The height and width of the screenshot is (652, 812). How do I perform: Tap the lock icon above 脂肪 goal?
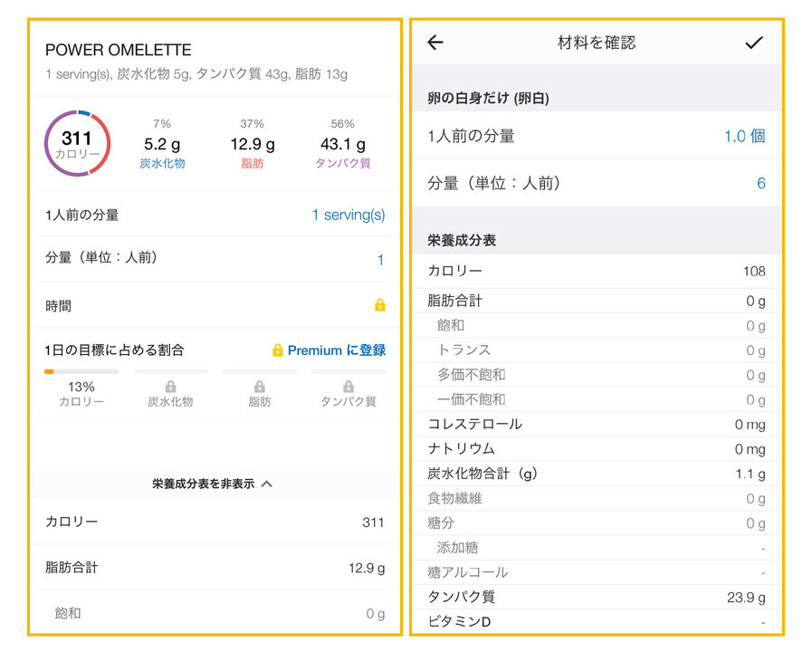260,387
